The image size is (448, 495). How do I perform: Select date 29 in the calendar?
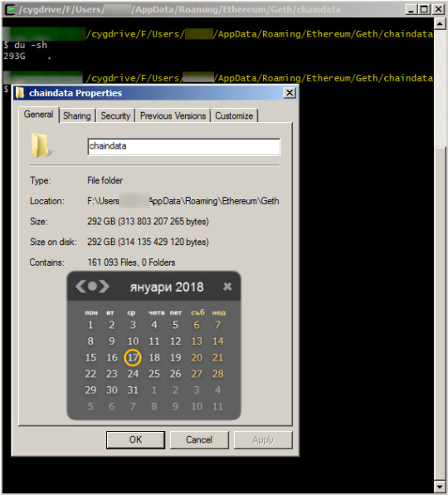point(90,390)
